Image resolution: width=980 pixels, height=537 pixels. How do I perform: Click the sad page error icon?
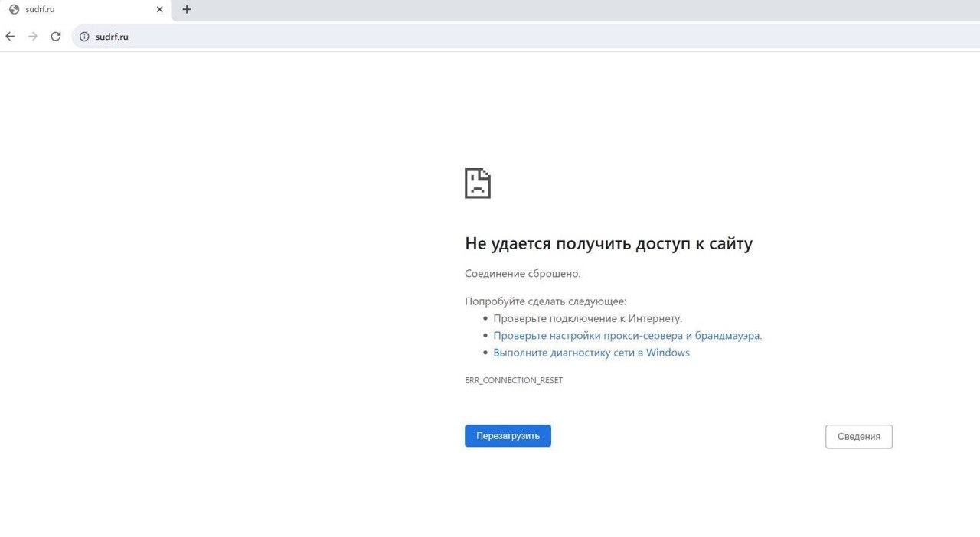(477, 184)
